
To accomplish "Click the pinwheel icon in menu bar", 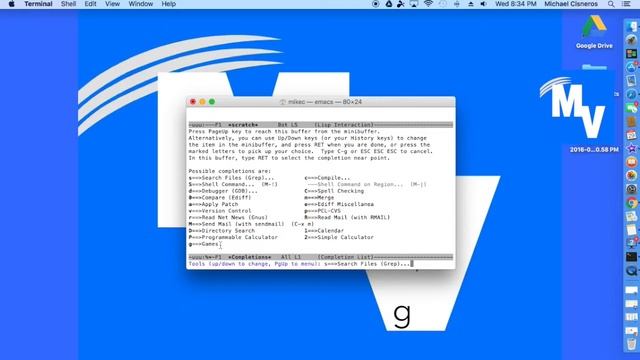I will pos(401,4).
